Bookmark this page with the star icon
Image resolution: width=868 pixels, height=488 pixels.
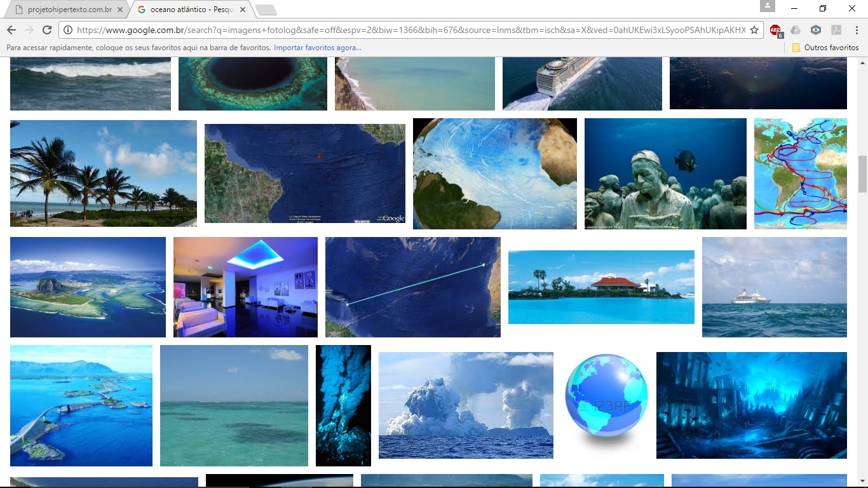click(754, 30)
